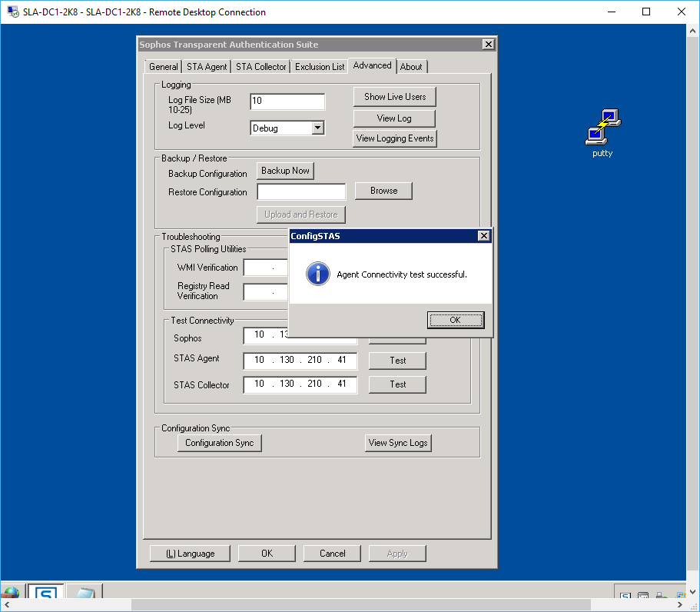Click the 'Restore Configuration' label

tap(207, 192)
